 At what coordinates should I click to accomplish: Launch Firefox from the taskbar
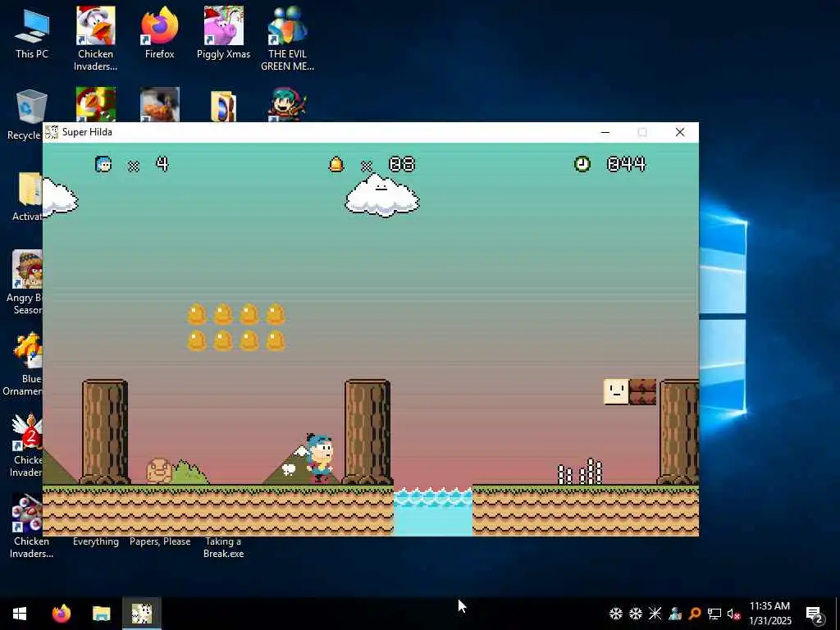pyautogui.click(x=61, y=614)
